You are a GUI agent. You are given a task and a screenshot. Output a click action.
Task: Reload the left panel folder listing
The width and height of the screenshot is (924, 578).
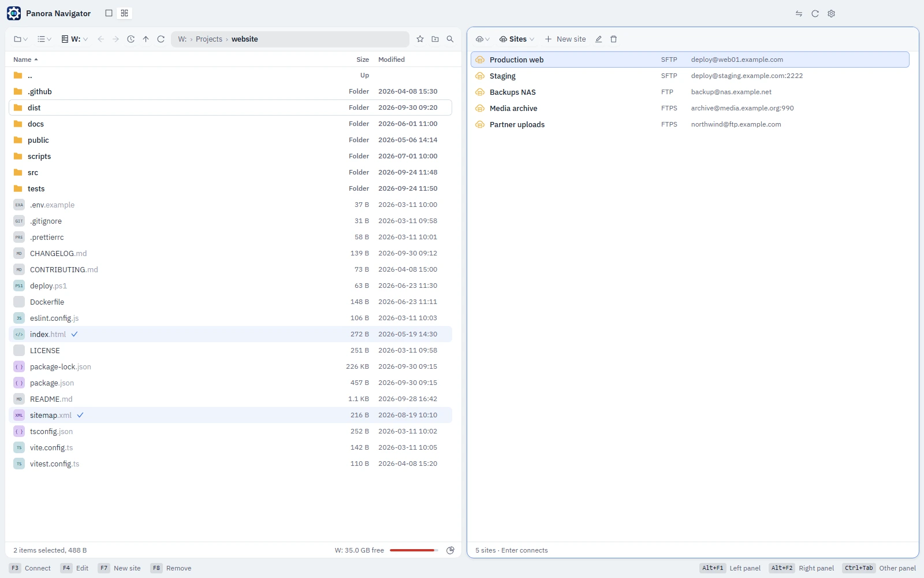coord(161,39)
